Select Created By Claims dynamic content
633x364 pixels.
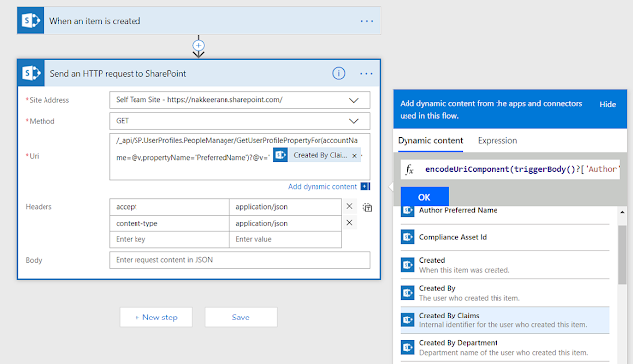pos(504,320)
